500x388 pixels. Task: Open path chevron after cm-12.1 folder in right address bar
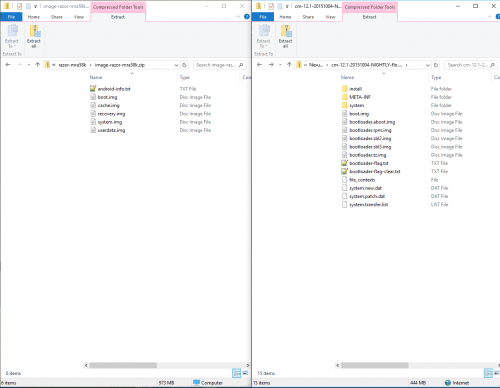pos(407,65)
